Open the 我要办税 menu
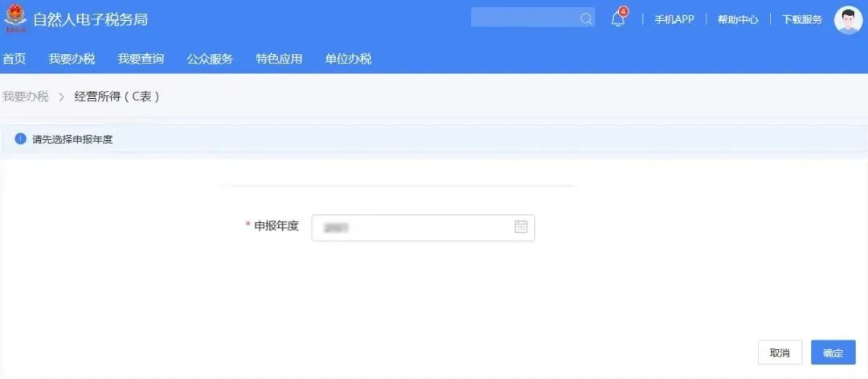This screenshot has width=868, height=379. coord(72,59)
